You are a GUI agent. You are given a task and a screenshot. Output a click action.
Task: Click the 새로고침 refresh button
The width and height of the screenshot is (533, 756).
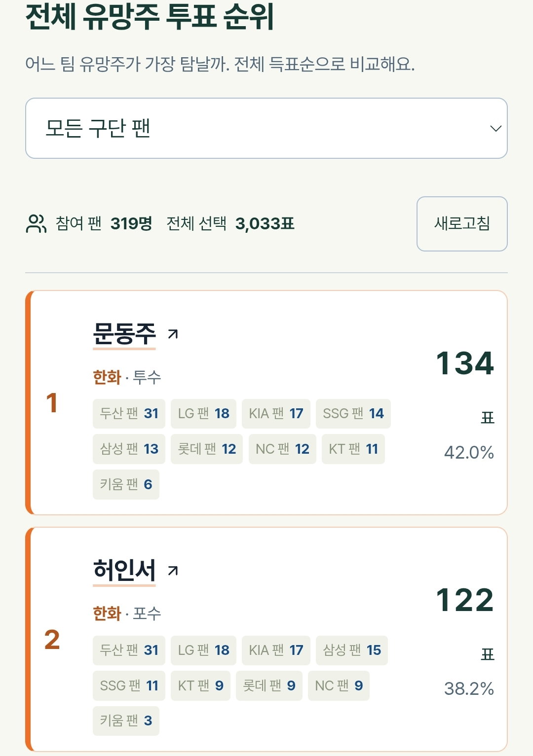462,224
